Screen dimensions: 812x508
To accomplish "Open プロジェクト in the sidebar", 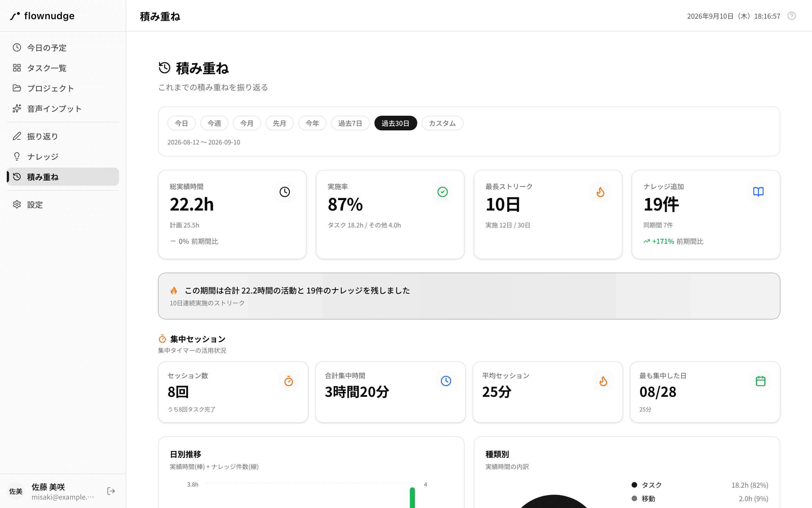I will pos(63,88).
